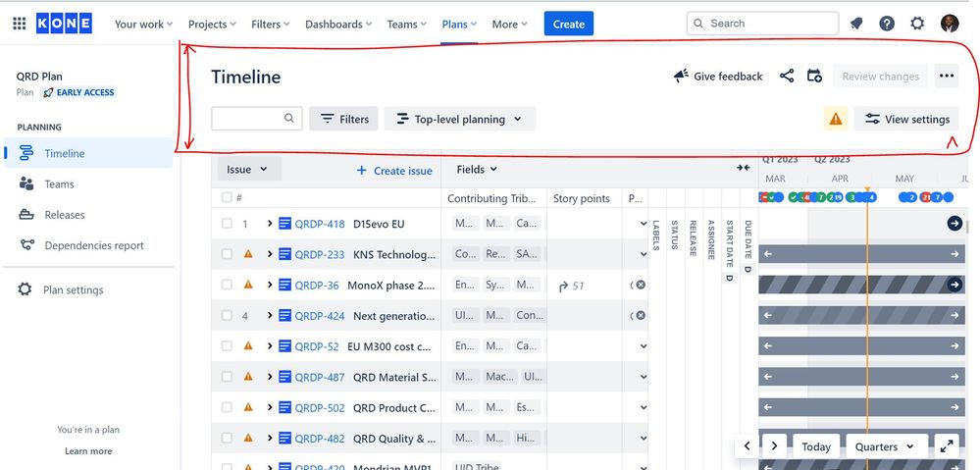
Task: Expand the QRDP-418 issue row
Action: pos(270,223)
